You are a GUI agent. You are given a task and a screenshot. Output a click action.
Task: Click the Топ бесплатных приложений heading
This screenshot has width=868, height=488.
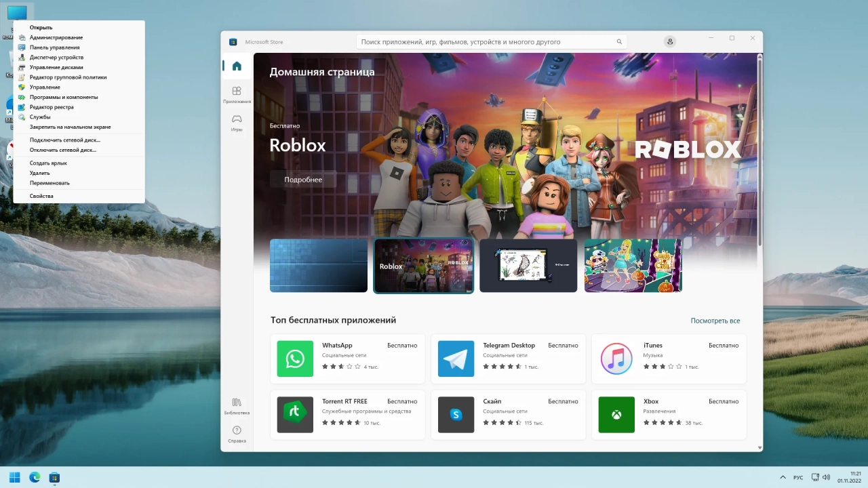pos(333,320)
